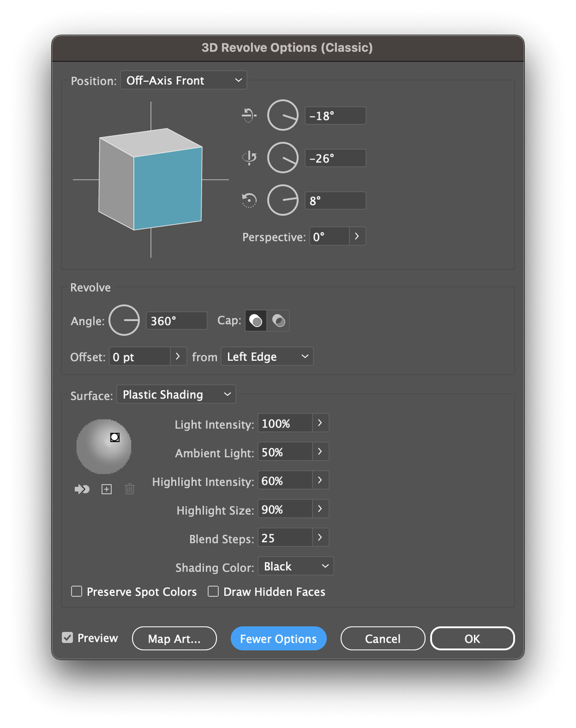
Task: Click the -18° X rotation field
Action: 335,115
